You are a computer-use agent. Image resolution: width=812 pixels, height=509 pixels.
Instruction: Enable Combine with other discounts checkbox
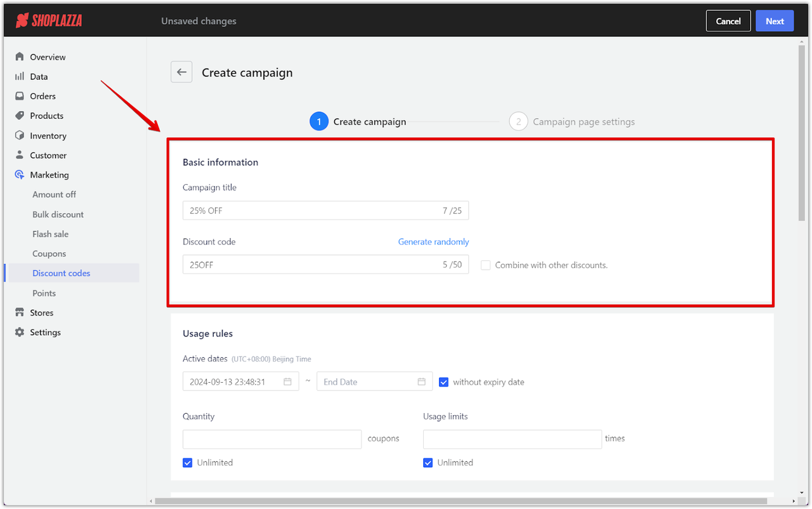(x=485, y=265)
